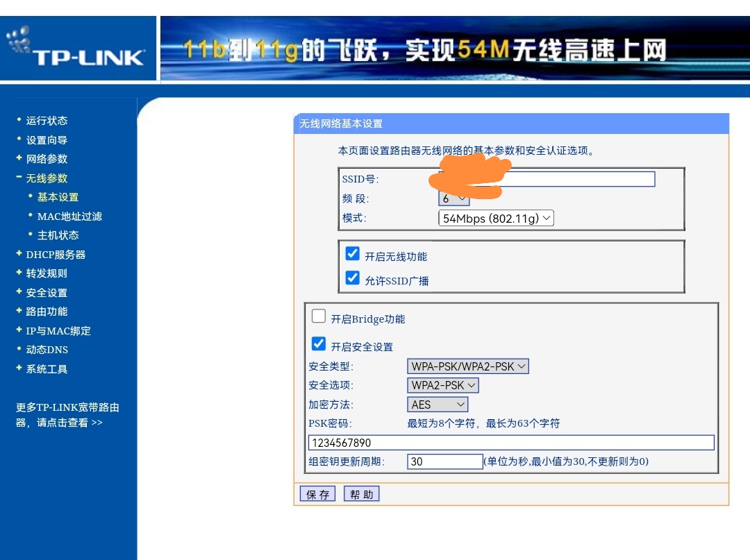Expand the 网络参数 menu
This screenshot has height=560, width=750.
[47, 159]
